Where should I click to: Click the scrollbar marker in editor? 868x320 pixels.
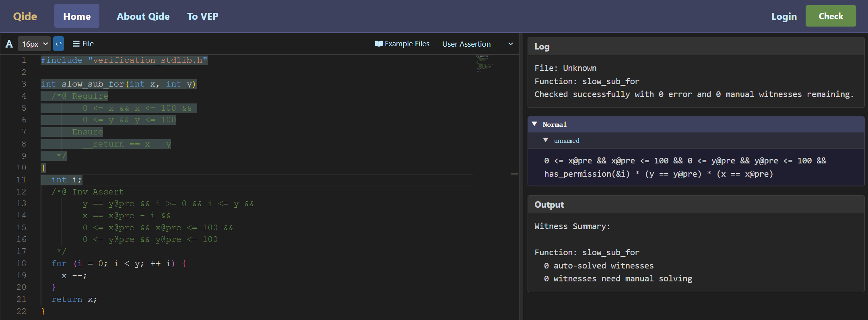click(515, 174)
